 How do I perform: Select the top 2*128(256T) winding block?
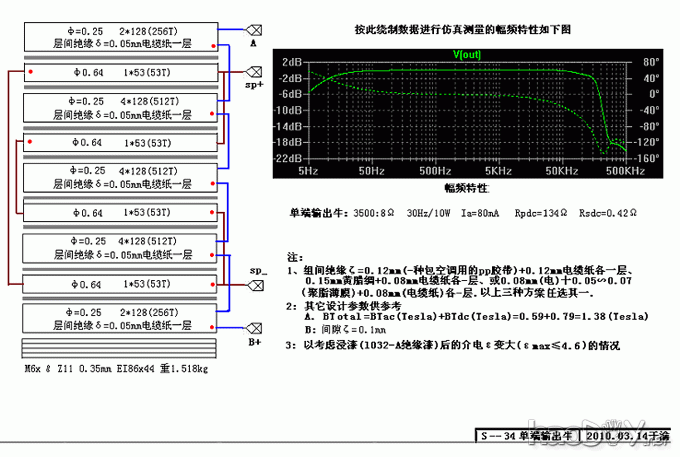click(x=118, y=38)
